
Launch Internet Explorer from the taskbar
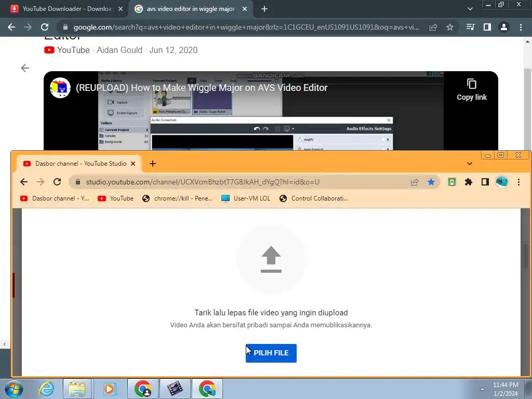(x=46, y=389)
